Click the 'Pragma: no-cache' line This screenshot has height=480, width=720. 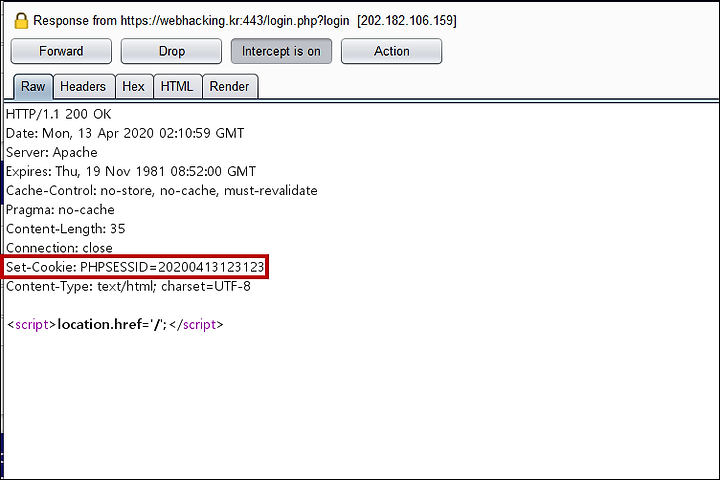click(60, 210)
